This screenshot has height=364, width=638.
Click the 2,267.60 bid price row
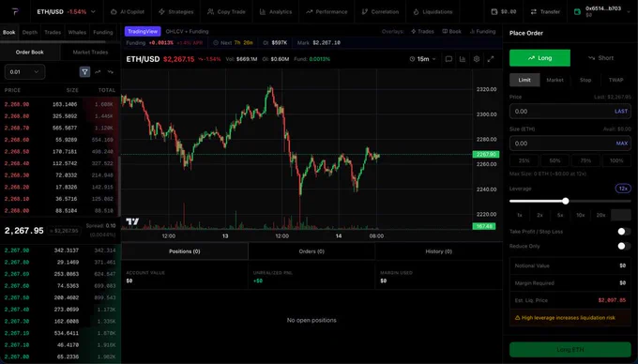pos(60,286)
